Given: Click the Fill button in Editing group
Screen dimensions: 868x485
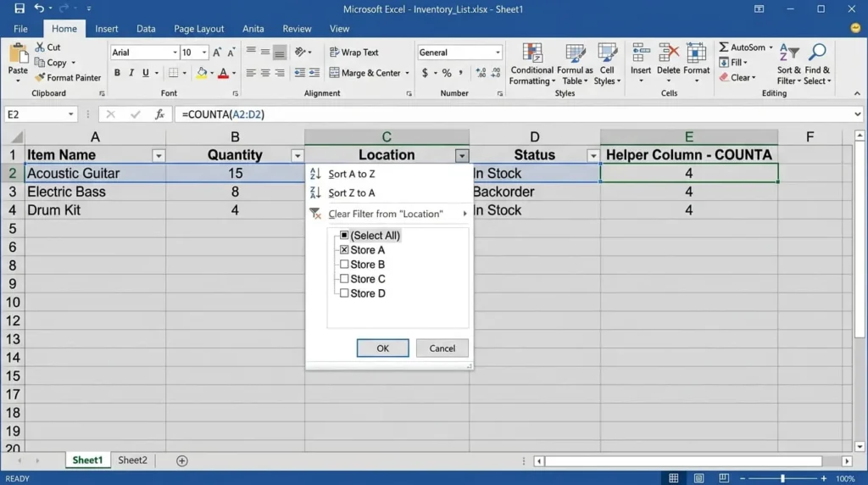Looking at the screenshot, I should 732,62.
